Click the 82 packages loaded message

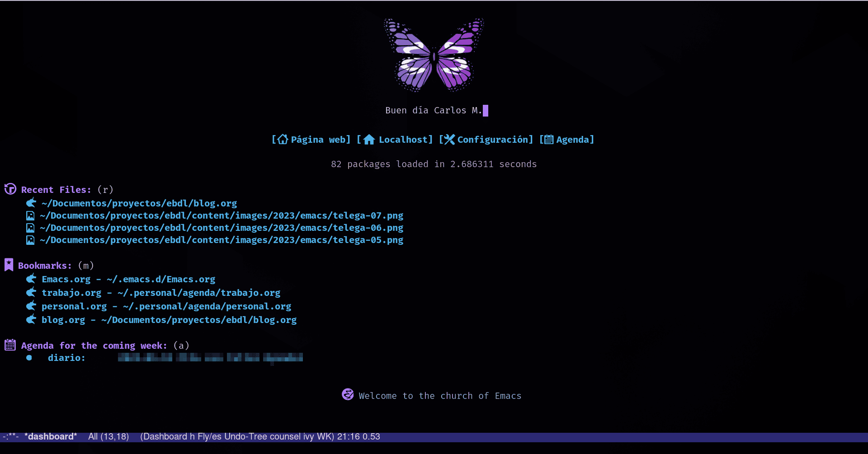pyautogui.click(x=434, y=164)
